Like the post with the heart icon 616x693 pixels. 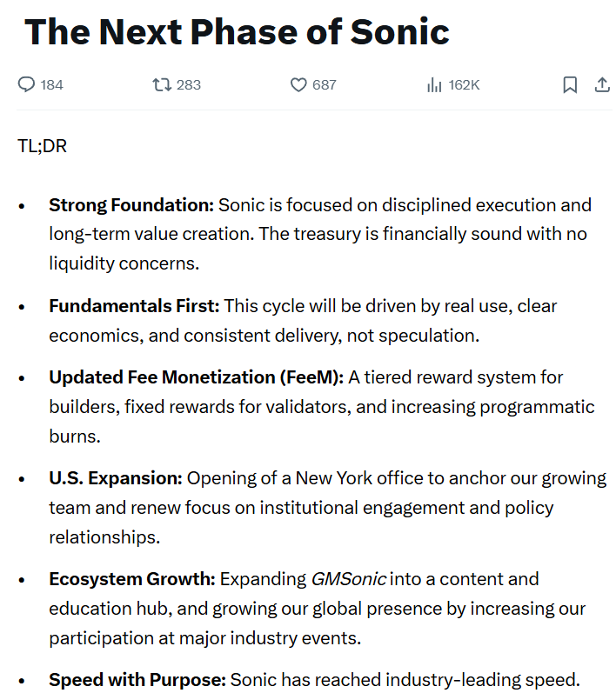(298, 84)
